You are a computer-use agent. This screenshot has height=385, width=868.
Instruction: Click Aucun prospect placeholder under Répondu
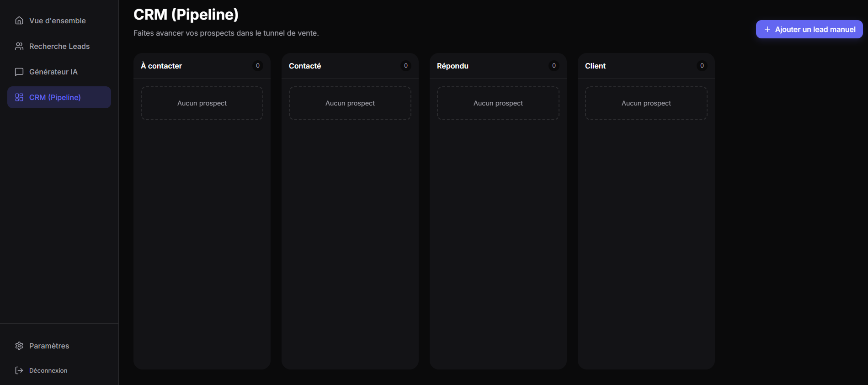tap(498, 103)
